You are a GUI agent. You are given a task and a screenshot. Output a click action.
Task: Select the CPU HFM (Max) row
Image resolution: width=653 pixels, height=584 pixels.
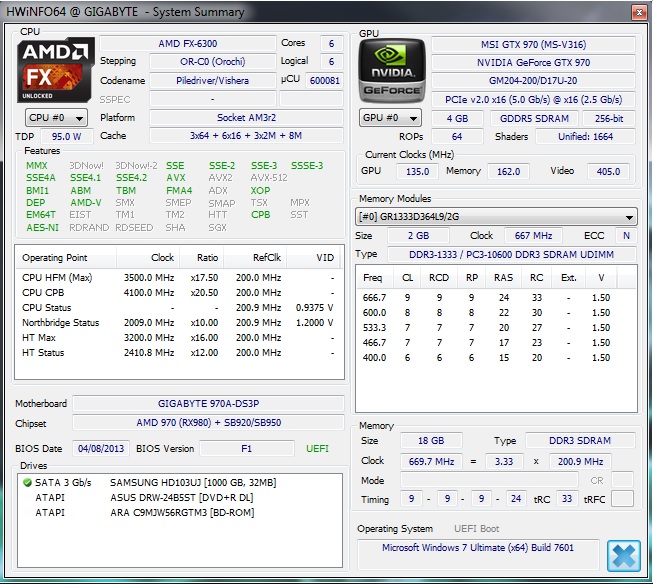coord(178,277)
